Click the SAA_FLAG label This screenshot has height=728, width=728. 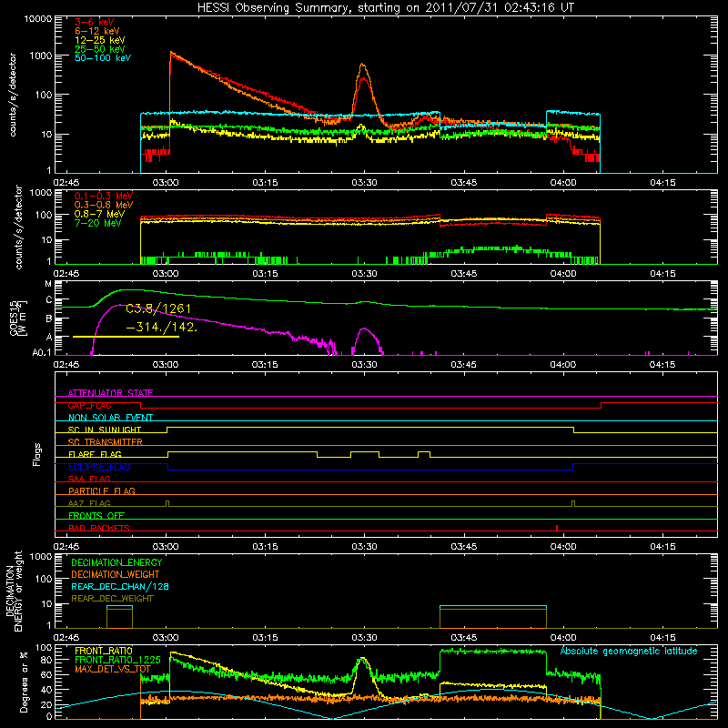click(89, 479)
